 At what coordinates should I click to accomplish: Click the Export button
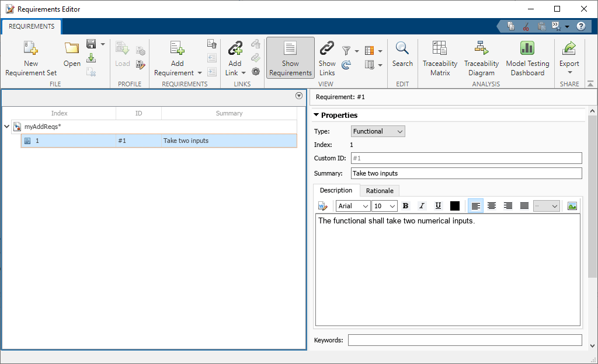[x=569, y=49]
